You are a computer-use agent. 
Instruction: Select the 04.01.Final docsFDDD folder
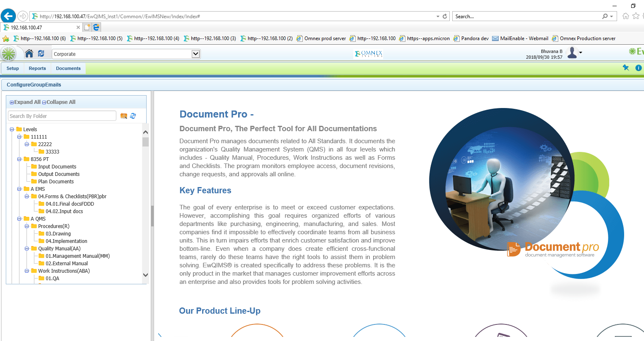click(70, 204)
